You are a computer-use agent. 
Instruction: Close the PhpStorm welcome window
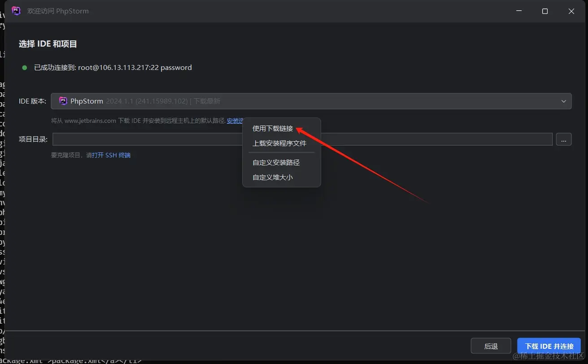[571, 11]
